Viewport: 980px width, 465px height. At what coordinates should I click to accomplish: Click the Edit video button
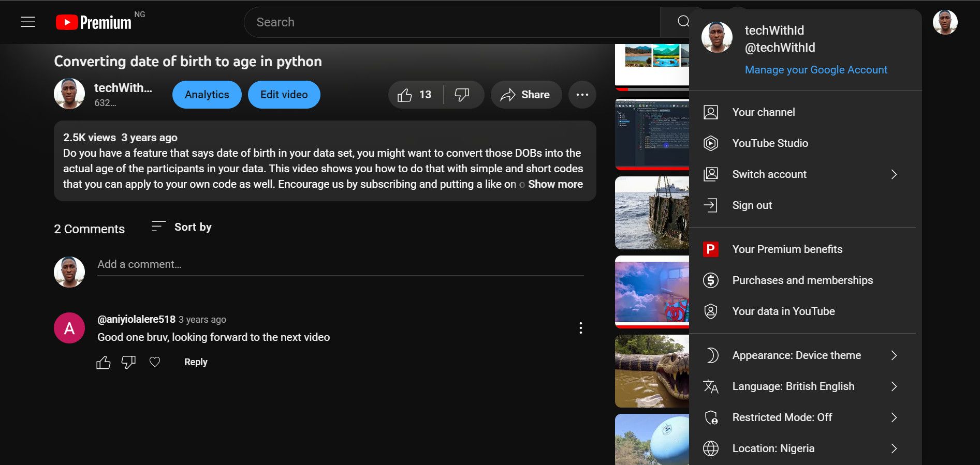[284, 95]
